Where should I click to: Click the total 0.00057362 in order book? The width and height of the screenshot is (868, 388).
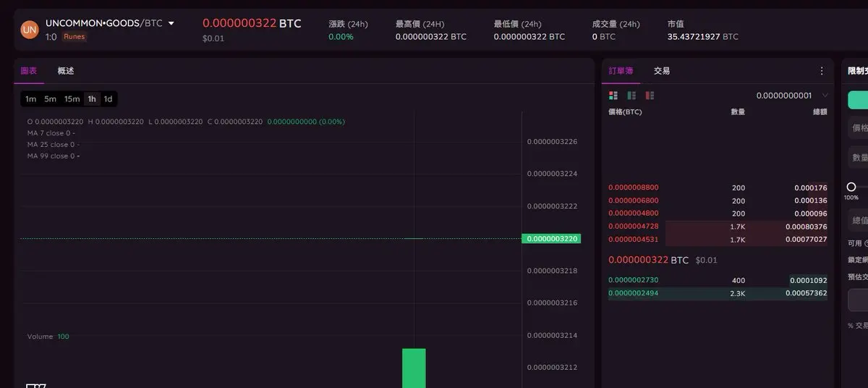tap(806, 293)
